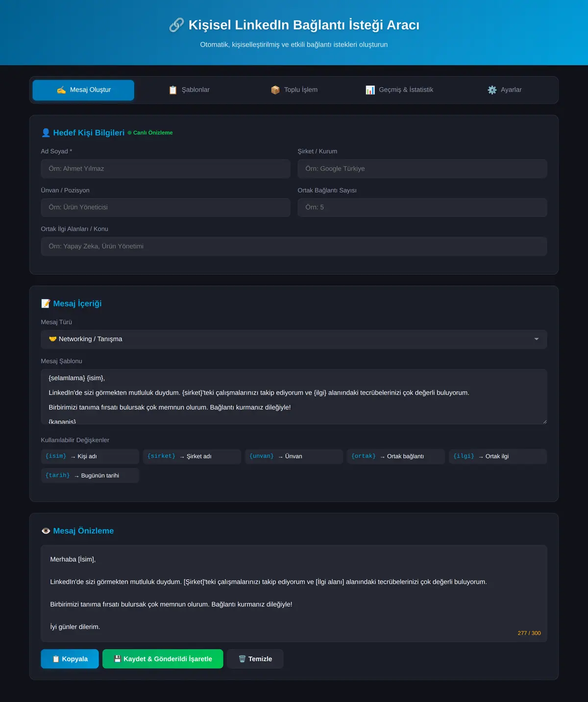Open the Mesaj Türü dropdown

(294, 339)
